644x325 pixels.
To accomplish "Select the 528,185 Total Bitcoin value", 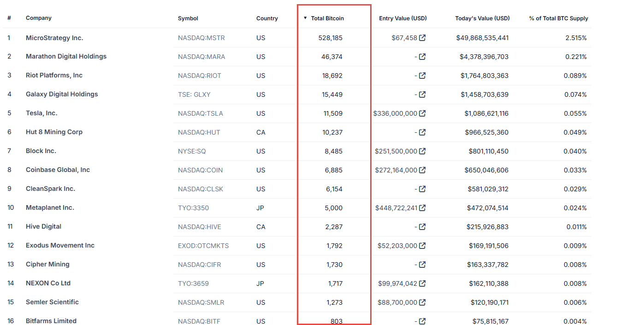I will point(331,38).
